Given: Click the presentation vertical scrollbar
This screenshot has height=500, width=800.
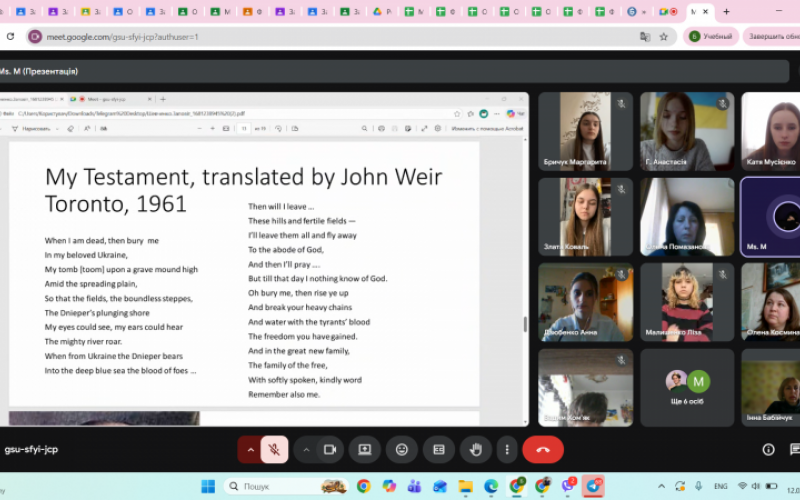Looking at the screenshot, I should point(526,325).
